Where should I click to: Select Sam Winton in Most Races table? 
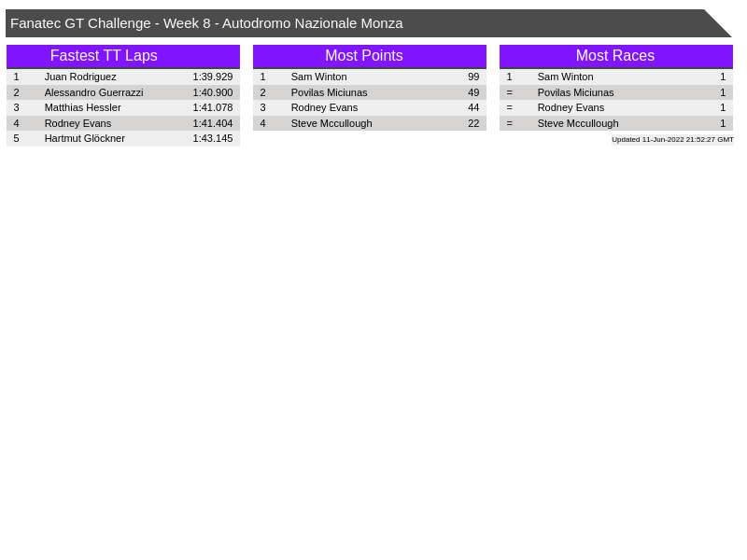point(565,77)
